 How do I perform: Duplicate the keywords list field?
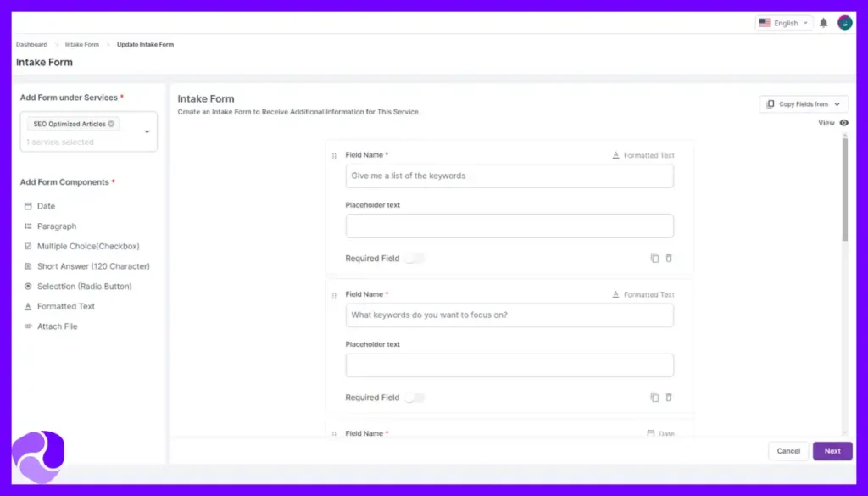(654, 257)
